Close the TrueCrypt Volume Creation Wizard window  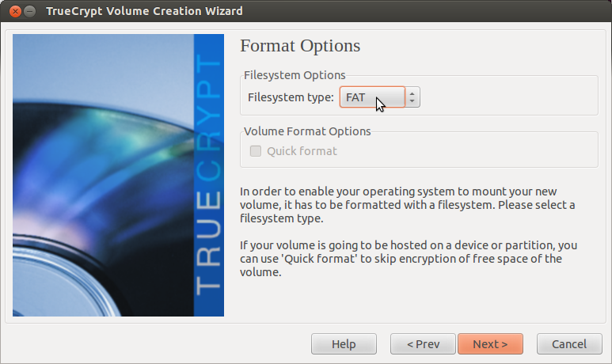(x=15, y=11)
